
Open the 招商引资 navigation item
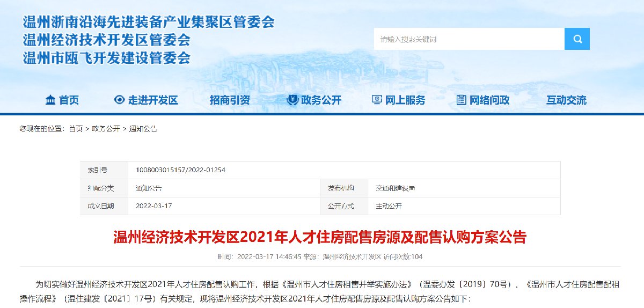click(x=230, y=100)
